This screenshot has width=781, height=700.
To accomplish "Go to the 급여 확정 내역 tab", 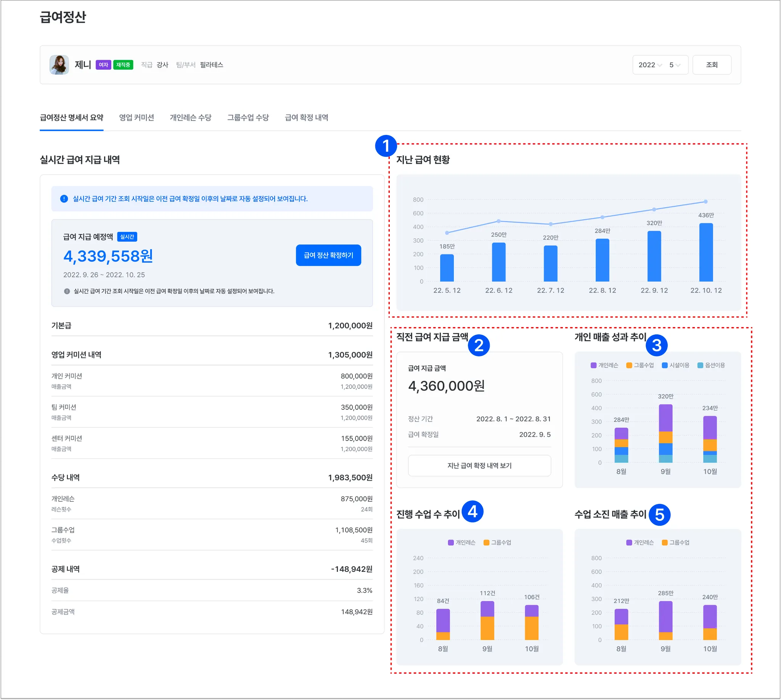I will [x=306, y=117].
